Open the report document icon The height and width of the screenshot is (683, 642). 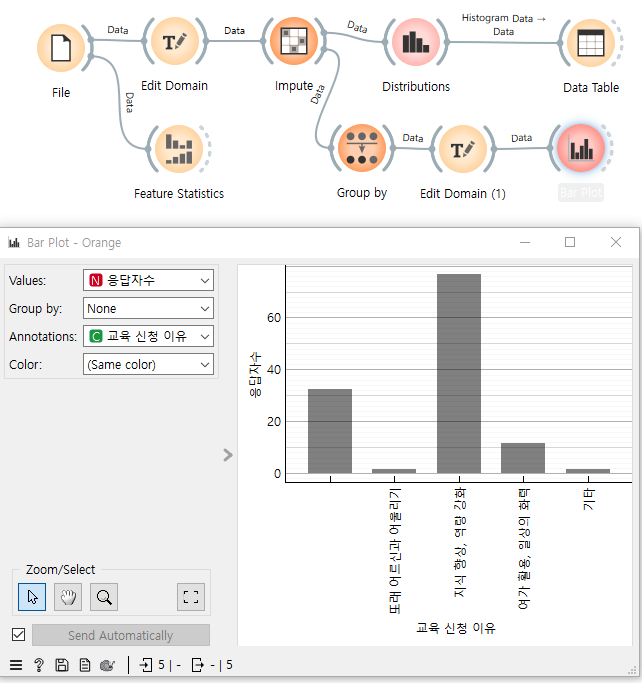[x=85, y=665]
